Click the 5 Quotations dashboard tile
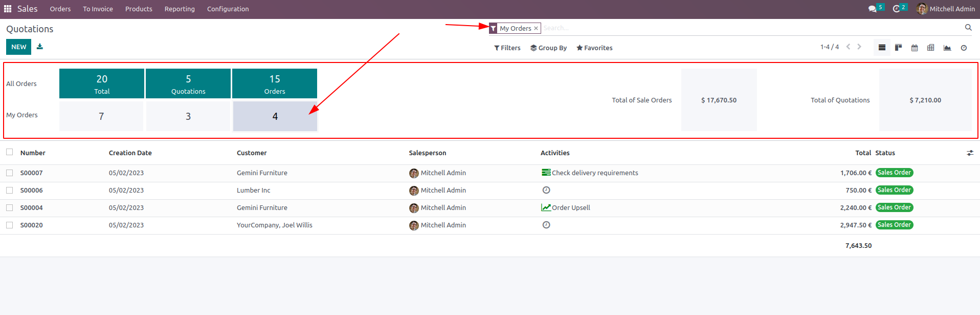Image resolution: width=980 pixels, height=315 pixels. [188, 83]
